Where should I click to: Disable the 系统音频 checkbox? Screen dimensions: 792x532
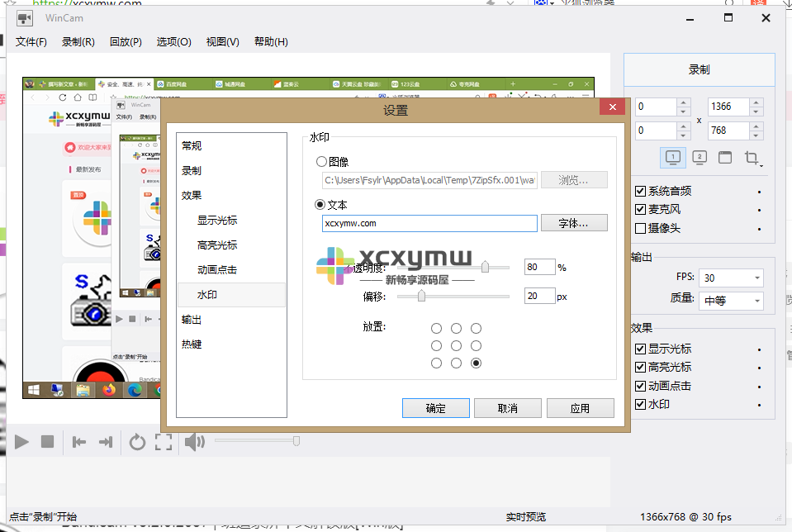(x=640, y=190)
